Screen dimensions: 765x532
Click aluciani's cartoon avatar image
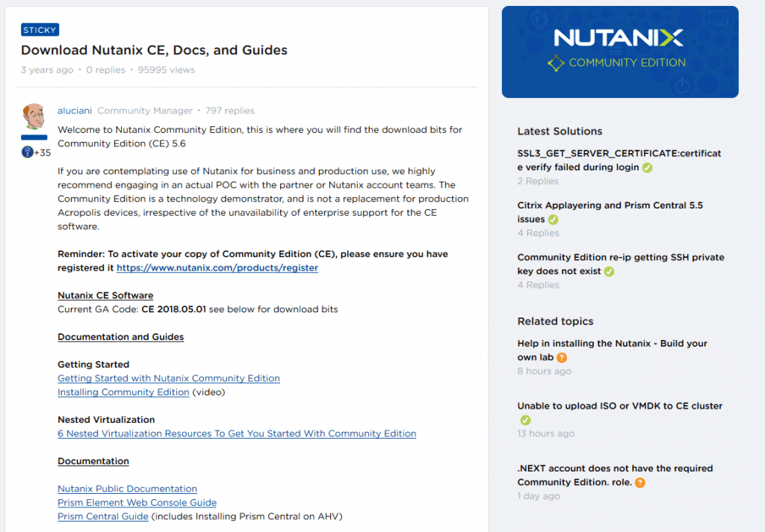click(x=34, y=117)
